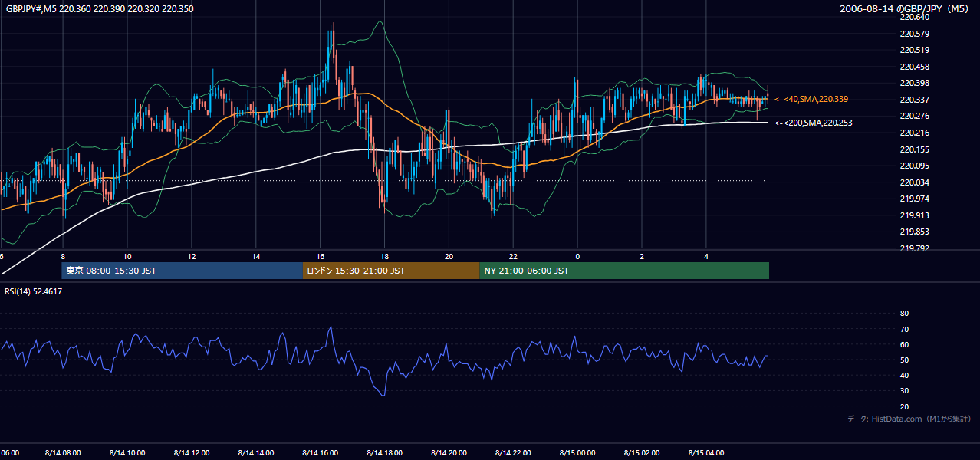Click RSI scale value 40
The height and width of the screenshot is (460, 980).
point(904,376)
